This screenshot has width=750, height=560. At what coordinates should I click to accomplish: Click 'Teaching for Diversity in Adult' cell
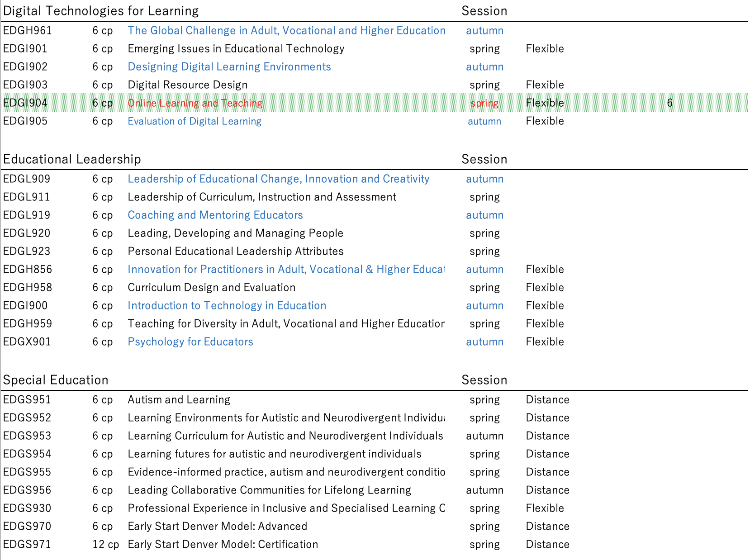click(x=286, y=323)
